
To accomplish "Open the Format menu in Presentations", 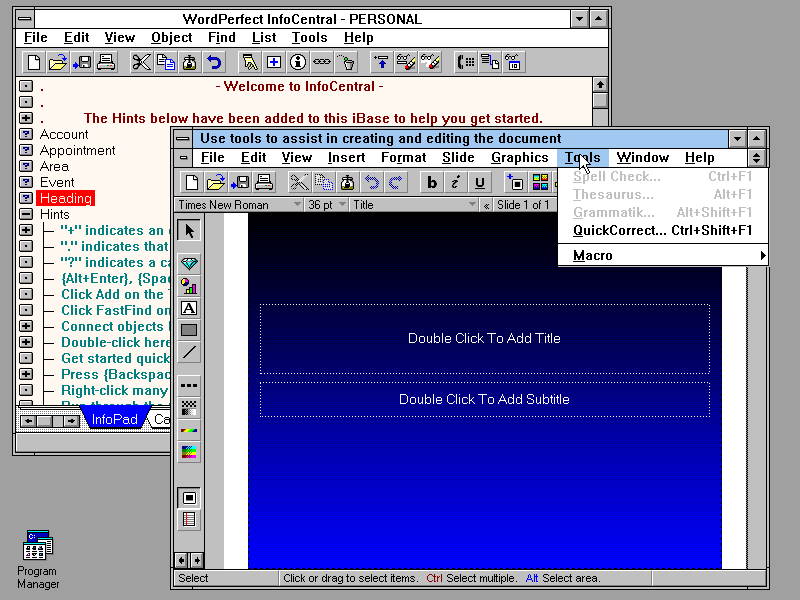I will tap(403, 158).
